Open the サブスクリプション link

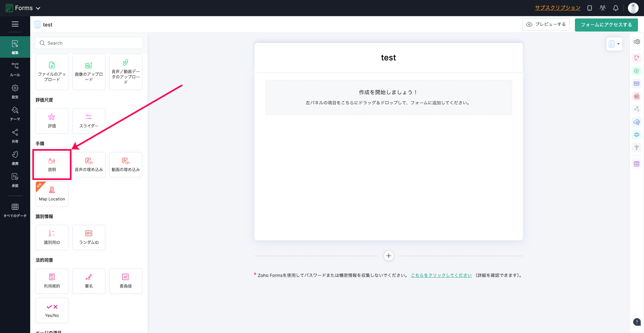(557, 8)
